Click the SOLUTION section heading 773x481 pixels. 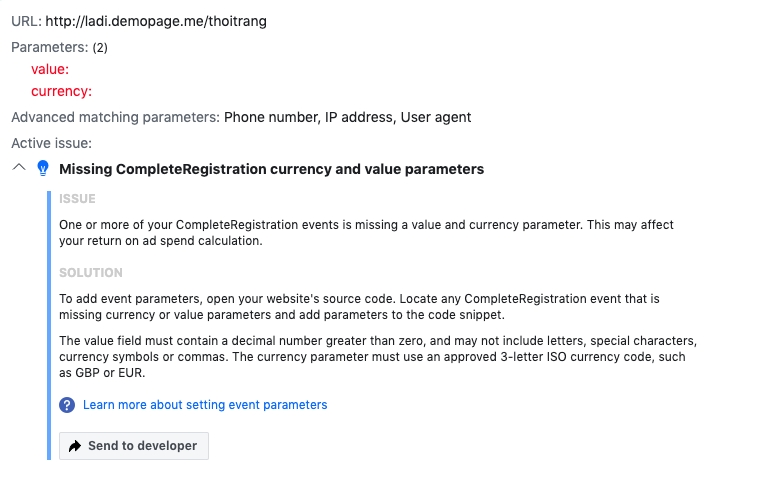click(x=91, y=273)
